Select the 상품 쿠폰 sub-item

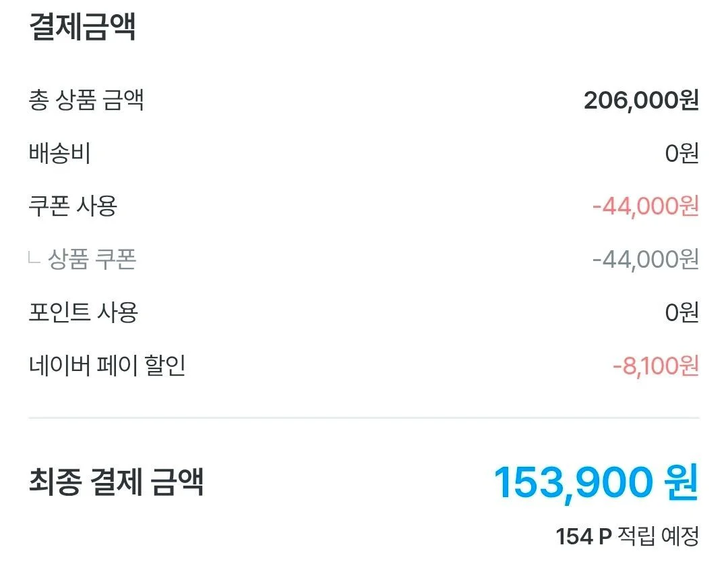(92, 259)
